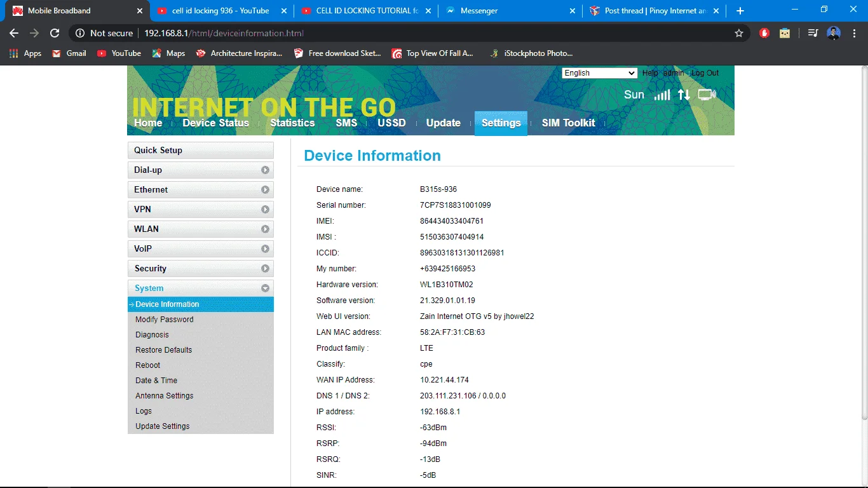
Task: Click the Log Out link
Action: 705,73
